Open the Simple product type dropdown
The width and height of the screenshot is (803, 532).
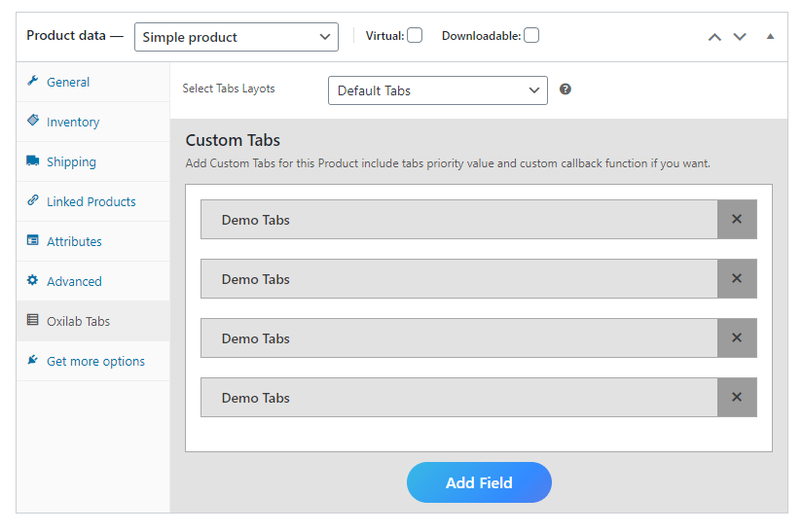(x=237, y=37)
